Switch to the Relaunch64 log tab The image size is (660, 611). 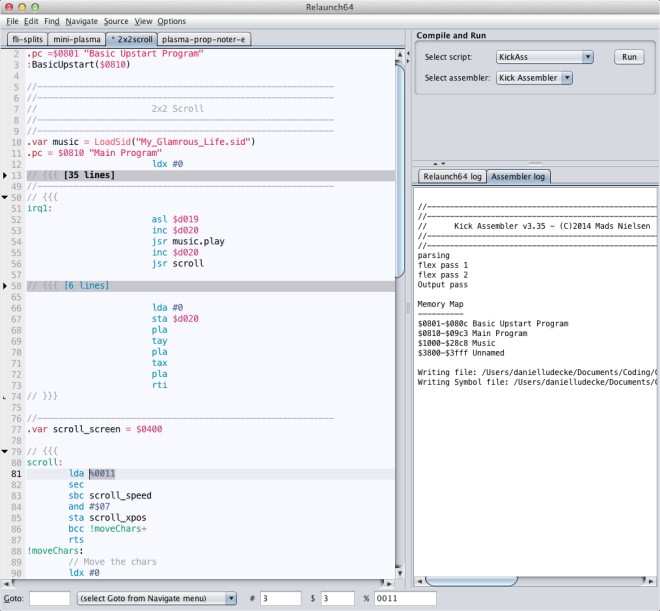[452, 176]
